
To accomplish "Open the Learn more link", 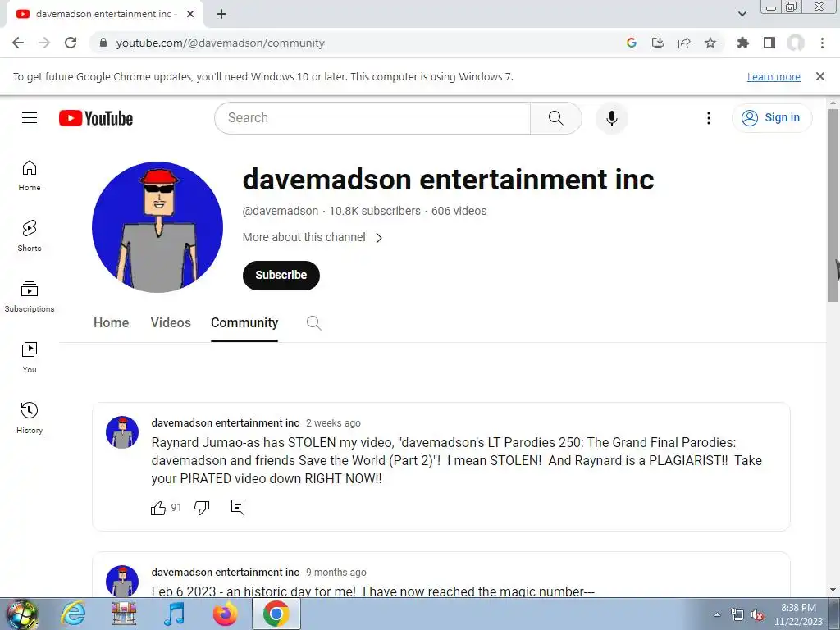I will 774,76.
